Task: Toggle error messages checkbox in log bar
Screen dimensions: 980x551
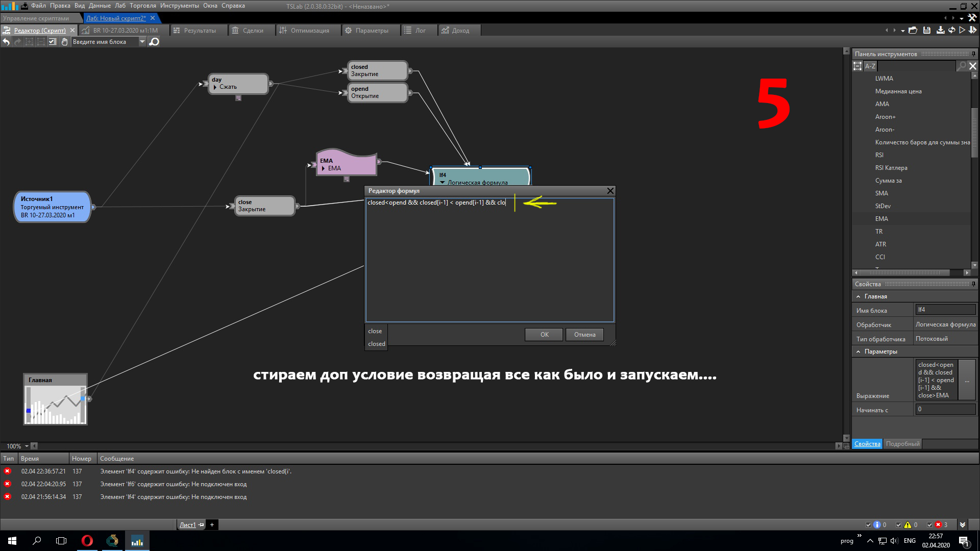Action: (929, 524)
